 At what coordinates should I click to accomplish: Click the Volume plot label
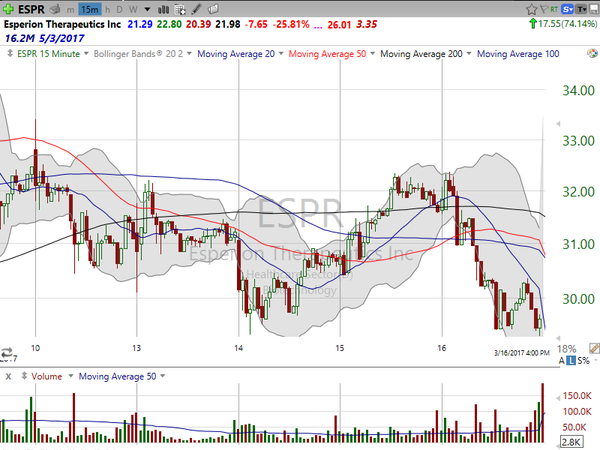[47, 377]
